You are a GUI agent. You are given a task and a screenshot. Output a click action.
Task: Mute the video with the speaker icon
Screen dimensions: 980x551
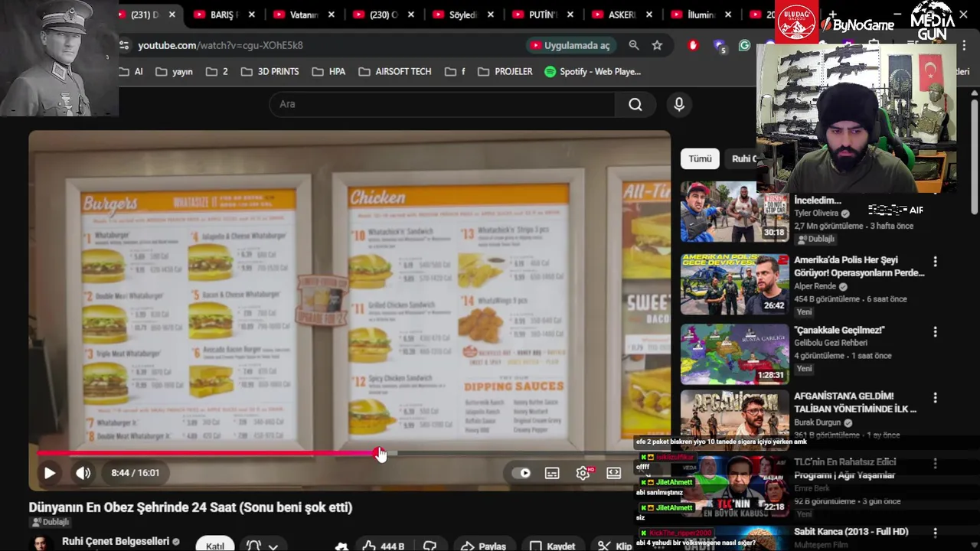coord(83,473)
